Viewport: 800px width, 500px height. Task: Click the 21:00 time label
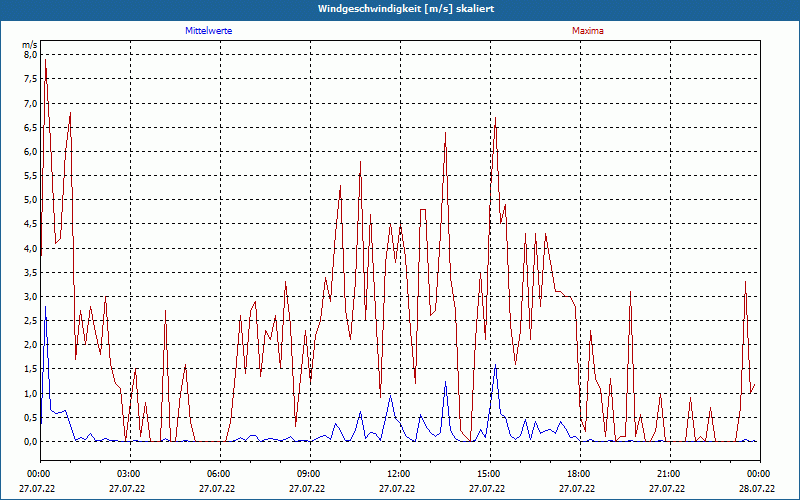[670, 474]
